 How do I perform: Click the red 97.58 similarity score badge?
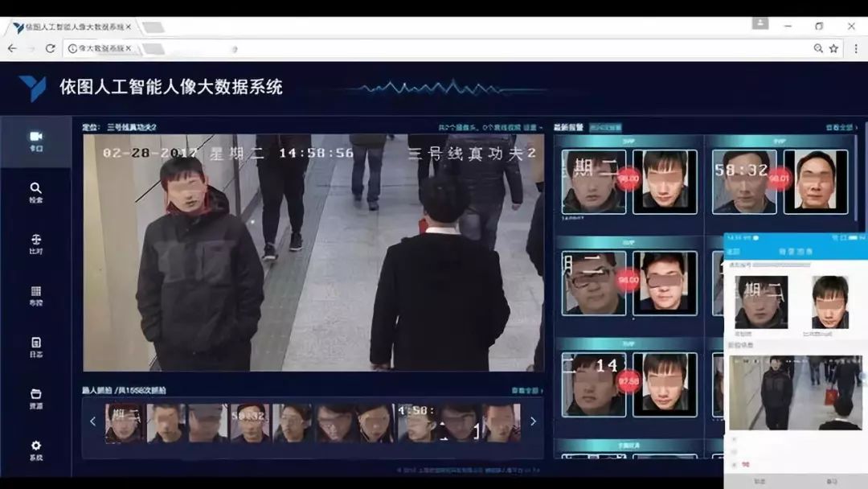click(x=628, y=381)
